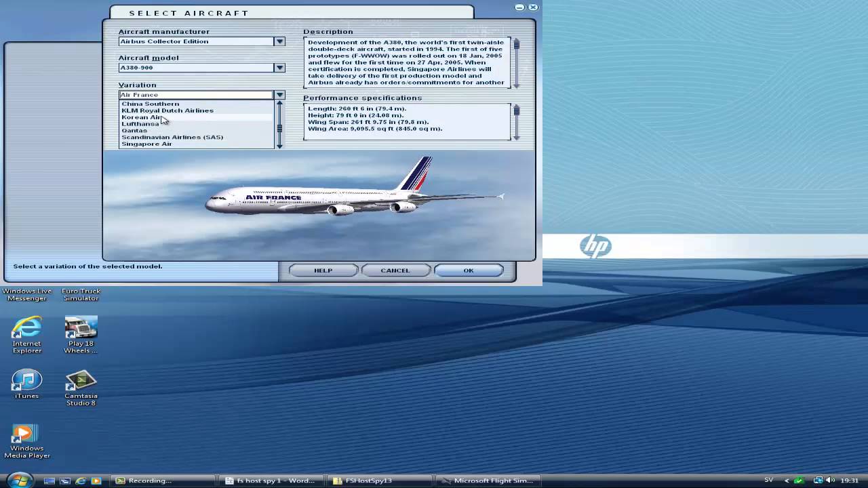Click the HELP button
This screenshot has width=868, height=488.
coord(323,270)
